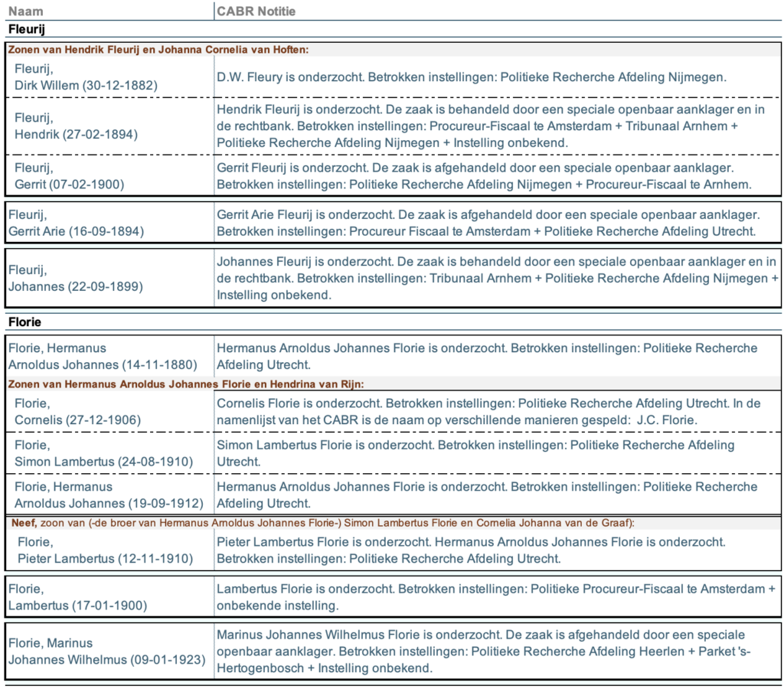Click the Naam column header

pyautogui.click(x=25, y=11)
